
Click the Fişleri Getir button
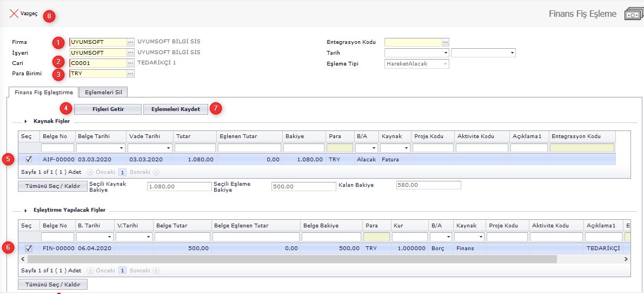(108, 109)
